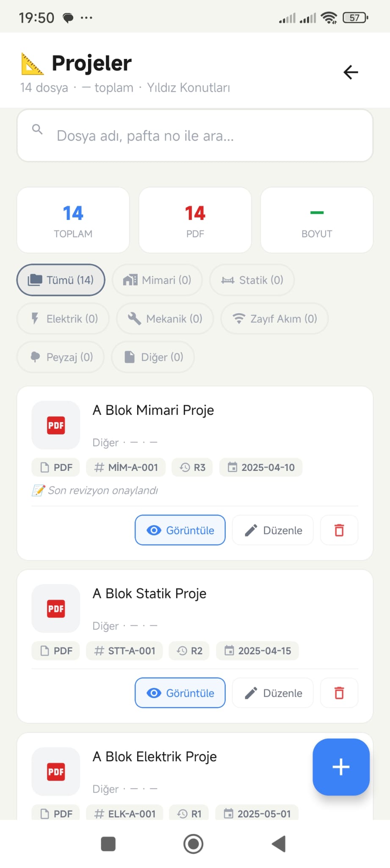390x868 pixels.
Task: Edit the A Blok Statik Proje entry
Action: (x=273, y=693)
